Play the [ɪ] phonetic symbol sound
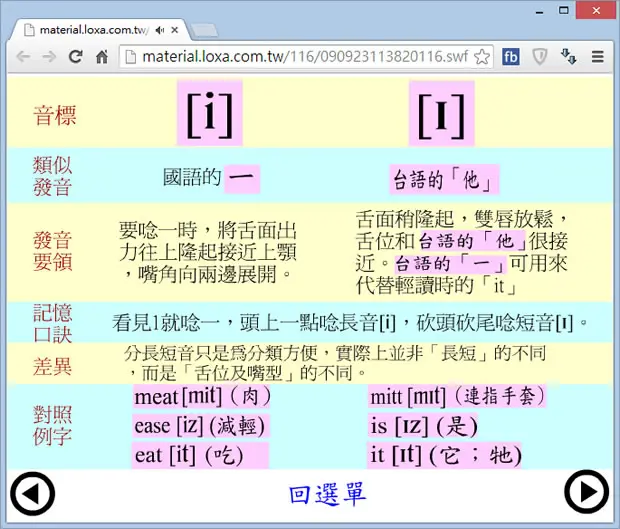The height and width of the screenshot is (529, 620). [x=441, y=113]
